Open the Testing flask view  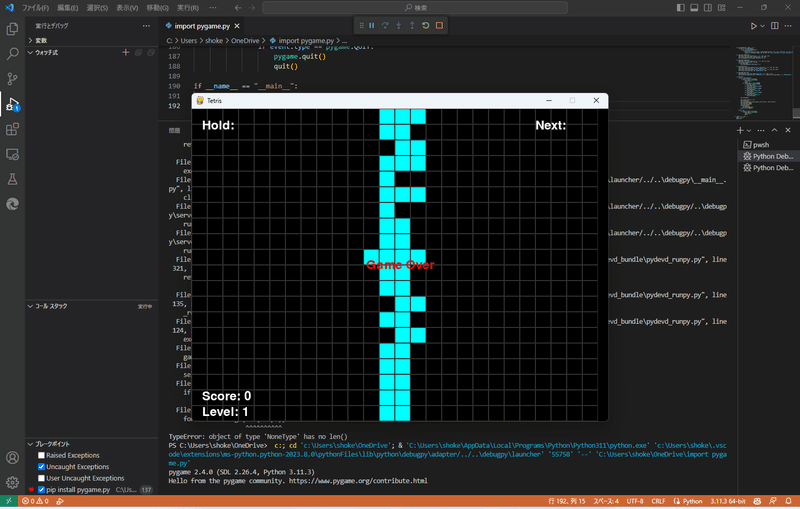(12, 179)
